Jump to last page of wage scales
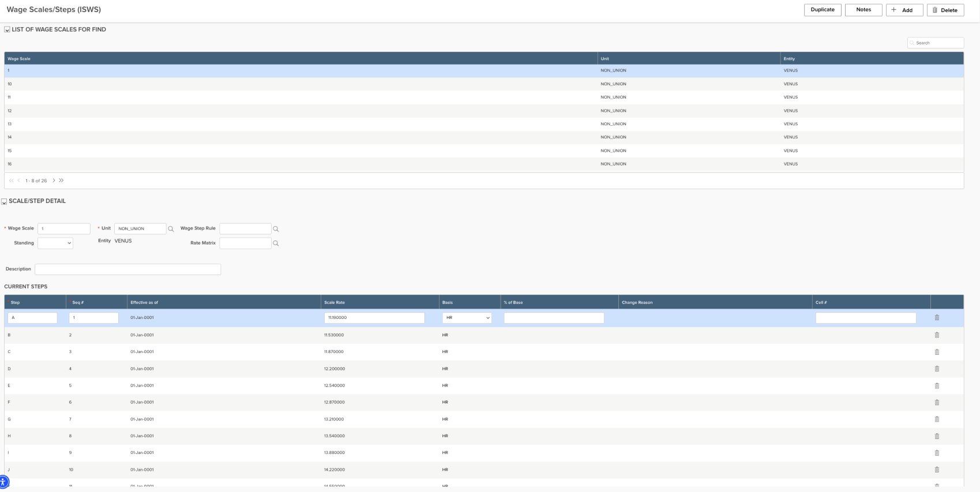980x492 pixels. pyautogui.click(x=61, y=181)
